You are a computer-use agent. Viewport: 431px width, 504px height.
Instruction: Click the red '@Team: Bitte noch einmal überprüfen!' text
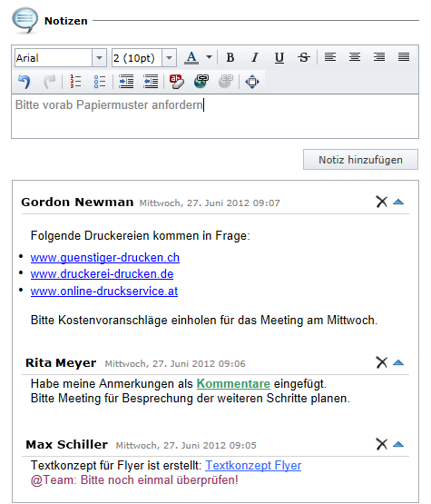(x=134, y=479)
